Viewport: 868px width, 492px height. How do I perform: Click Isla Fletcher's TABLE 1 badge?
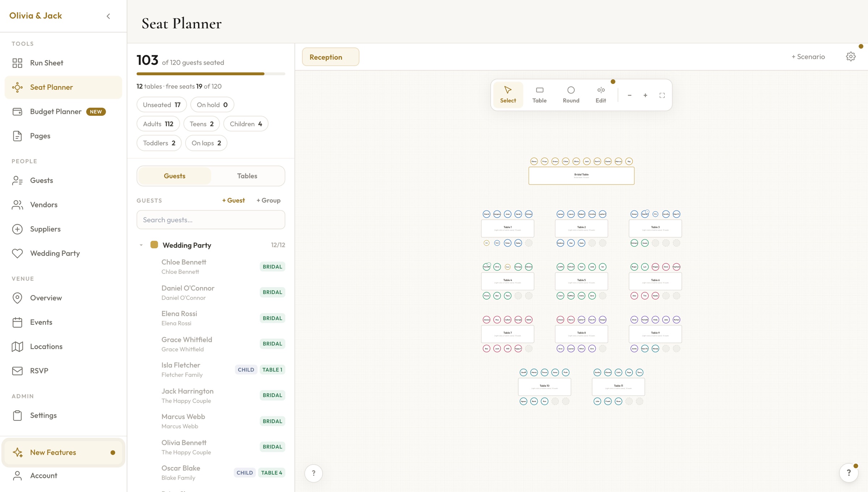(272, 369)
